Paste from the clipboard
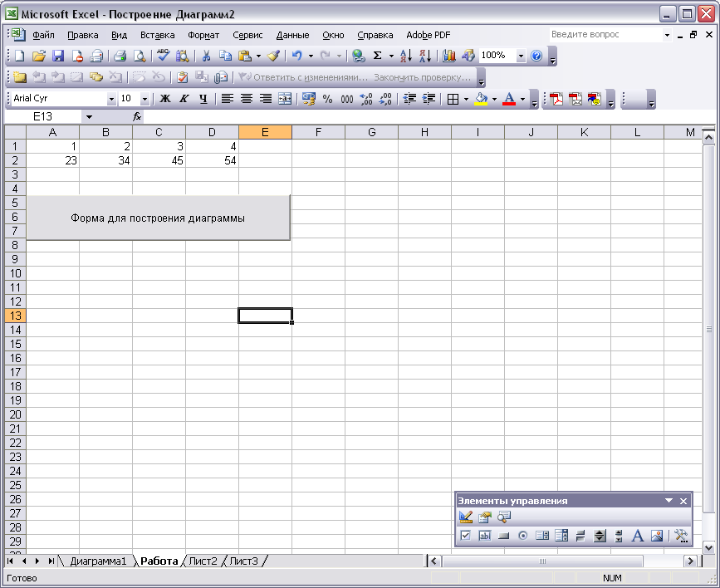 [245, 56]
